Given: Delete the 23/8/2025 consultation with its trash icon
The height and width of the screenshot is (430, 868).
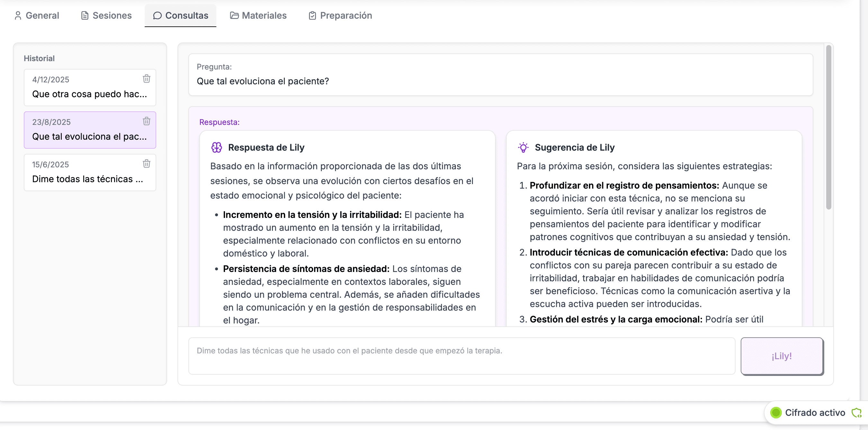Looking at the screenshot, I should (147, 121).
